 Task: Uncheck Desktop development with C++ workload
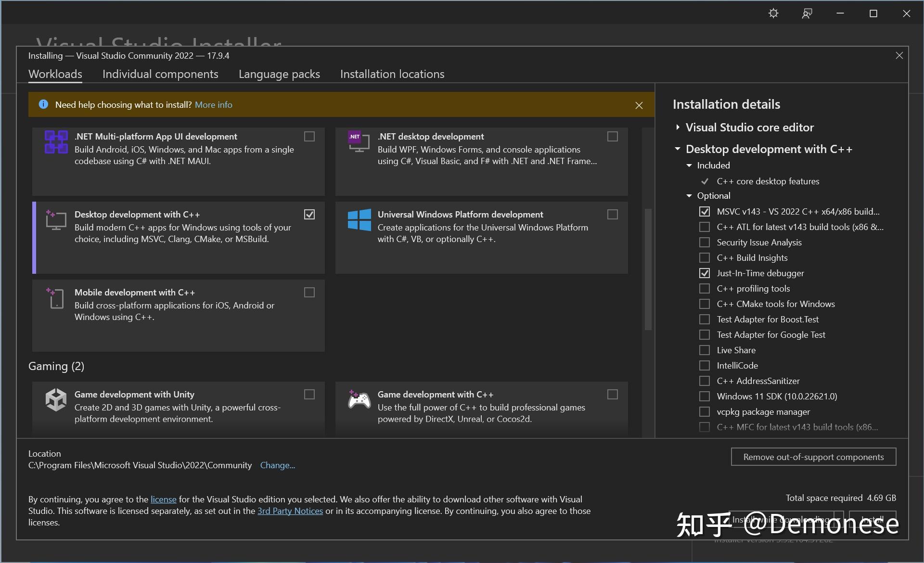[309, 214]
